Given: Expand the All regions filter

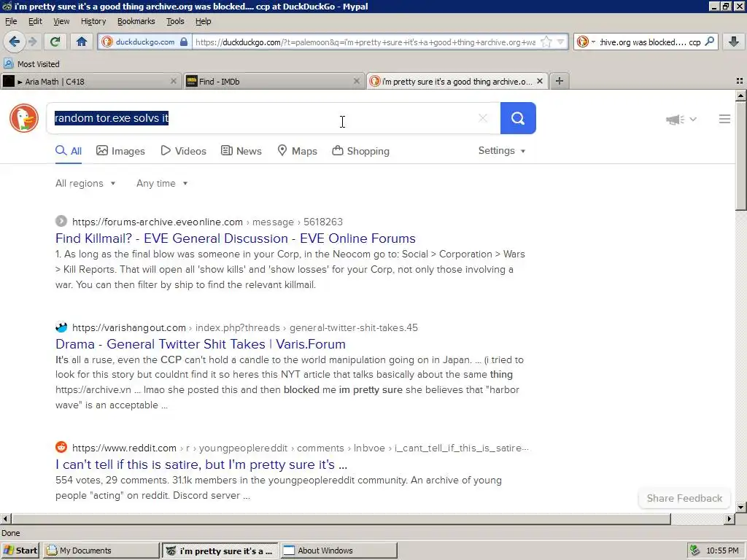Looking at the screenshot, I should [85, 183].
